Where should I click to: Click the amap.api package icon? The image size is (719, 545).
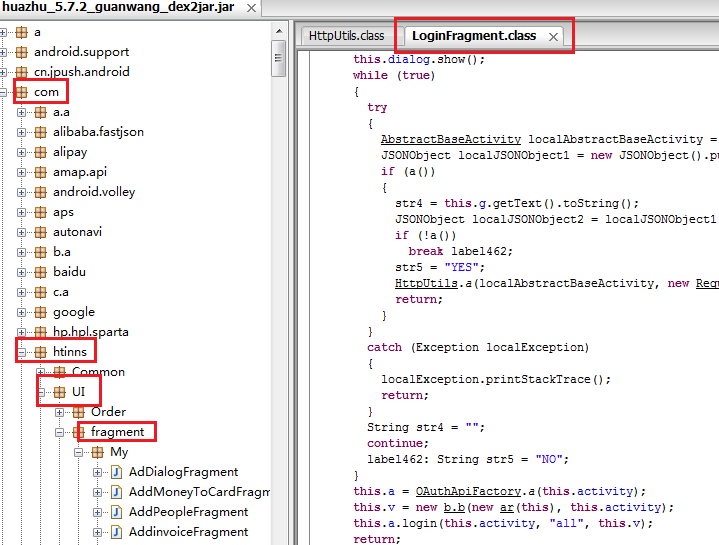click(x=40, y=172)
